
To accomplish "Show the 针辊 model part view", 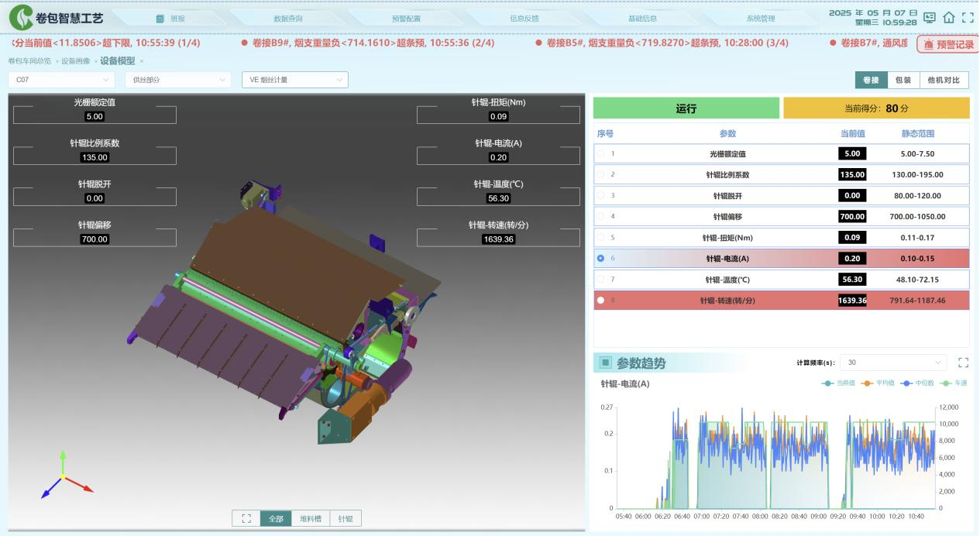I will point(346,519).
